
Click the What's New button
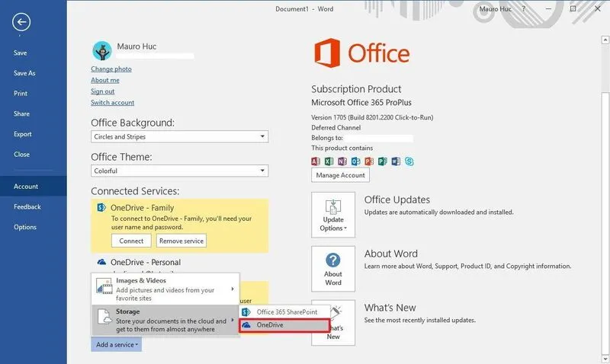333,323
